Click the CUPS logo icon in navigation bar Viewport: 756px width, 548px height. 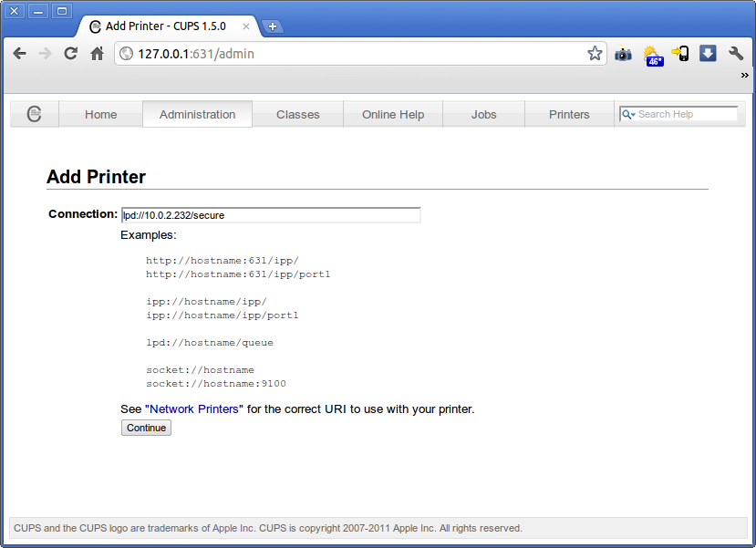coord(35,114)
